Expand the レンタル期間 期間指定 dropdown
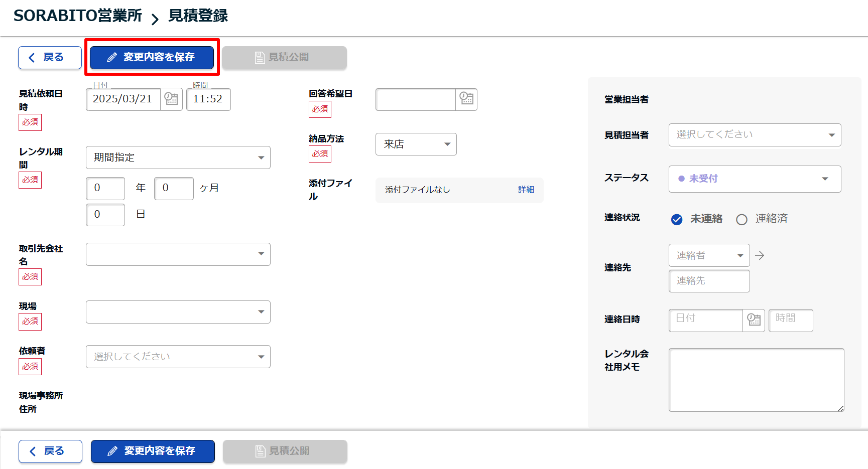 pyautogui.click(x=178, y=158)
